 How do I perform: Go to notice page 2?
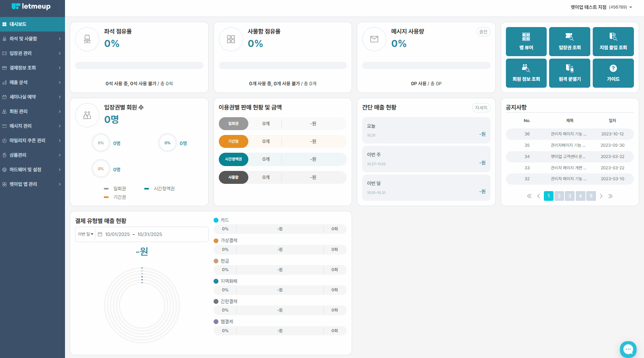pyautogui.click(x=559, y=196)
